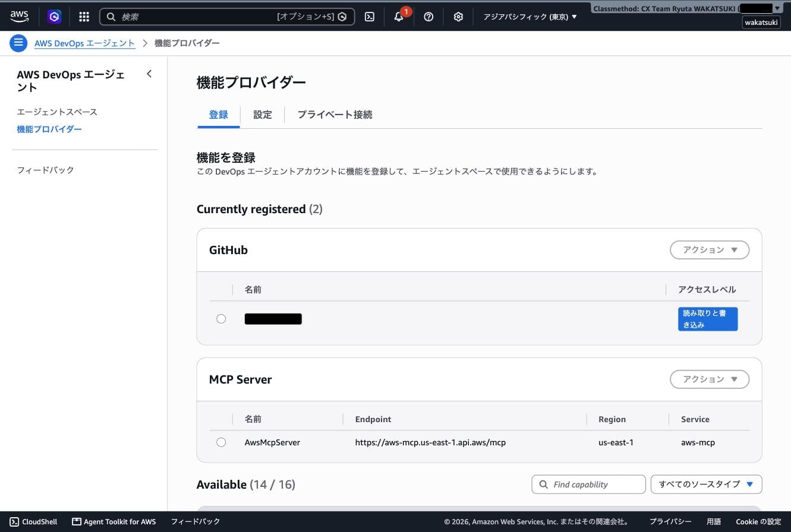
Task: Open Cookie の設定 in footer
Action: point(758,521)
